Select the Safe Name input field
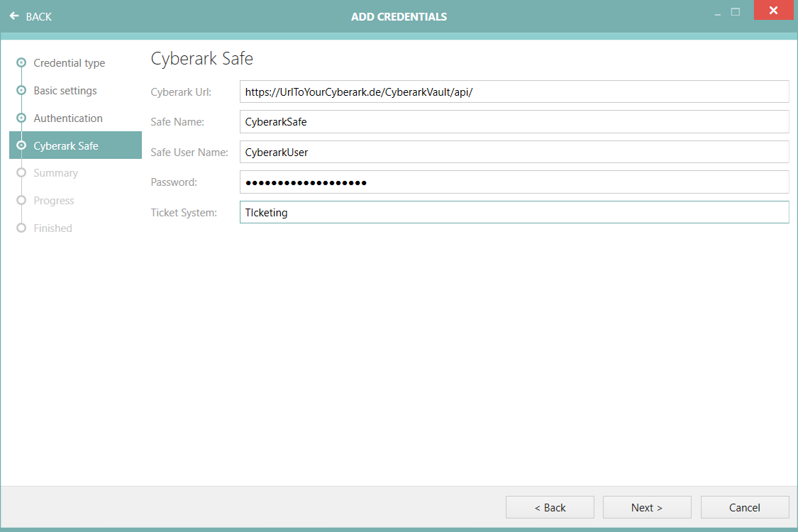 [514, 121]
